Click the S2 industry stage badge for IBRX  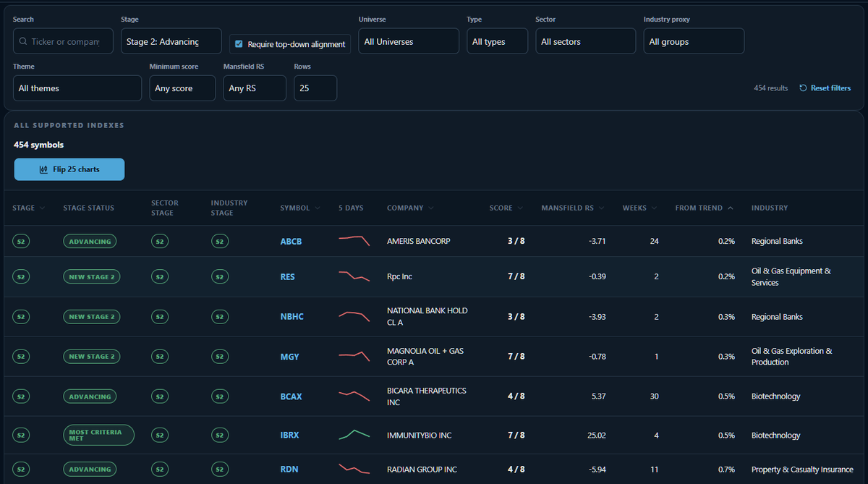coord(220,435)
